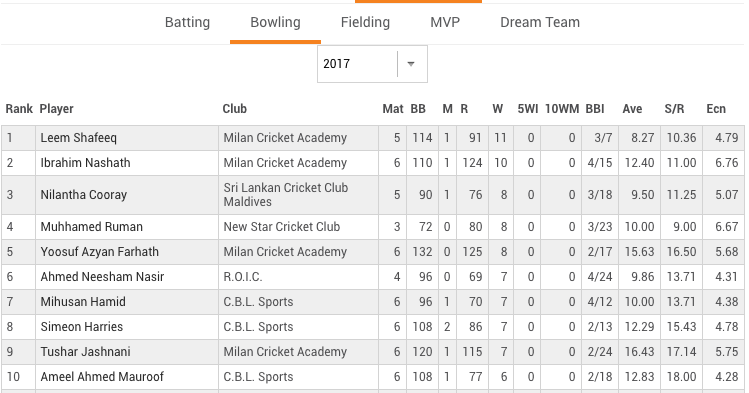Sort by the Ecn column header
The height and width of the screenshot is (393, 749).
(716, 109)
